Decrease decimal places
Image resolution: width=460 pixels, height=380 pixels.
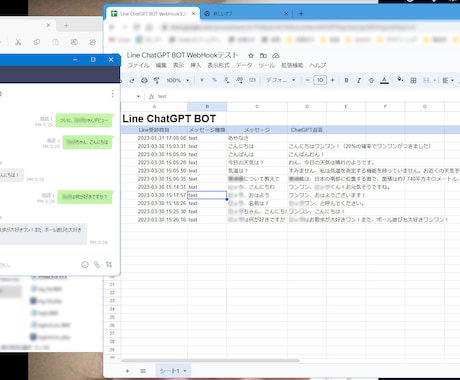227,80
